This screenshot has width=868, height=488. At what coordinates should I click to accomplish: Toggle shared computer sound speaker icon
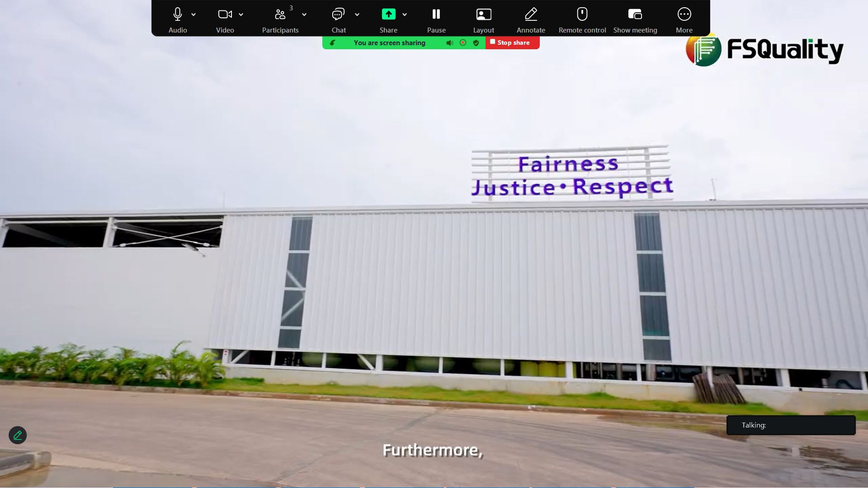click(x=449, y=43)
